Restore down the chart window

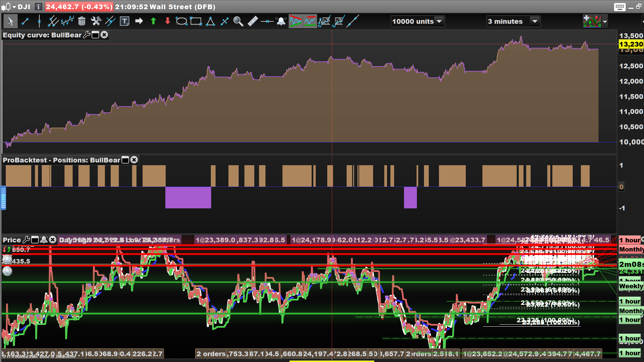(639, 7)
